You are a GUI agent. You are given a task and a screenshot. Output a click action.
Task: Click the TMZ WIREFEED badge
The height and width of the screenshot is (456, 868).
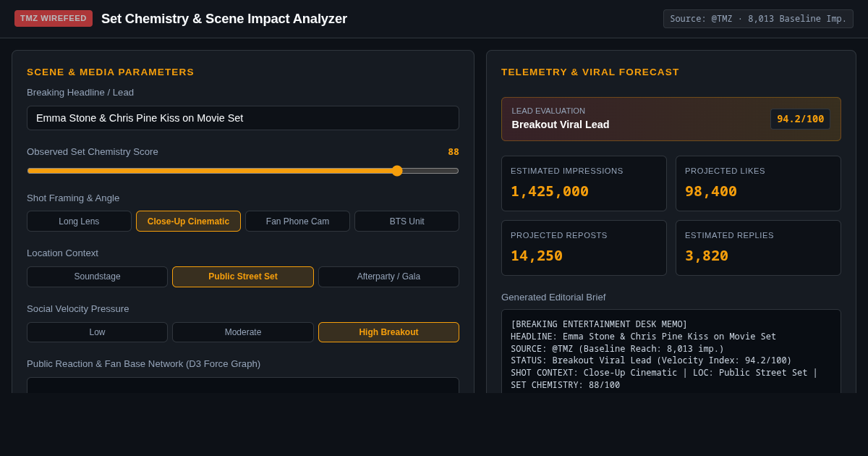coord(54,18)
